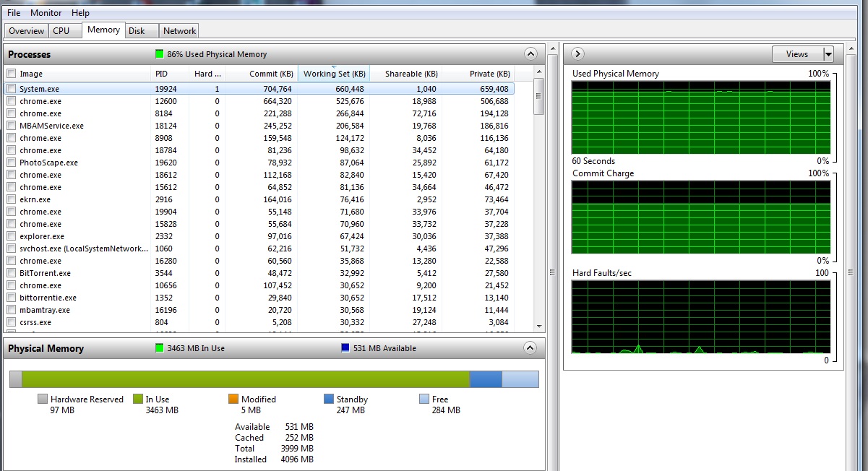Screen dimensions: 868x471
Task: Click the process list scroll up arrow
Action: pos(539,72)
